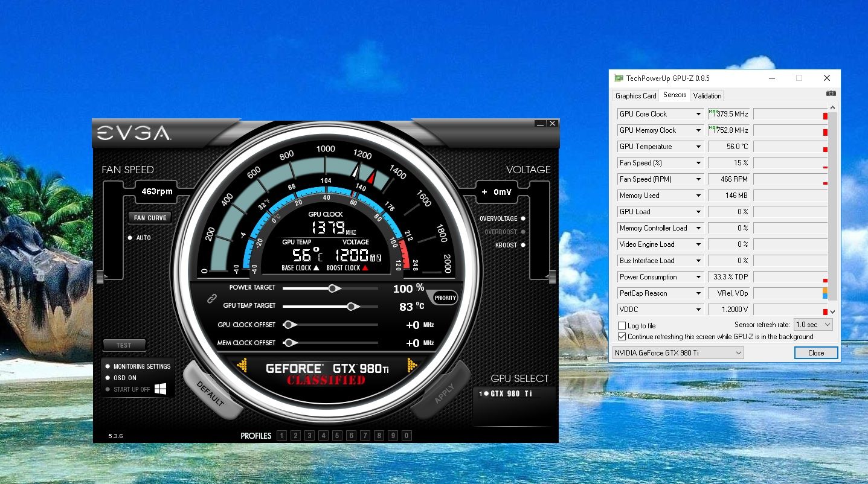This screenshot has width=868, height=484.
Task: Click the GPU temperature graph bar
Action: coord(790,147)
